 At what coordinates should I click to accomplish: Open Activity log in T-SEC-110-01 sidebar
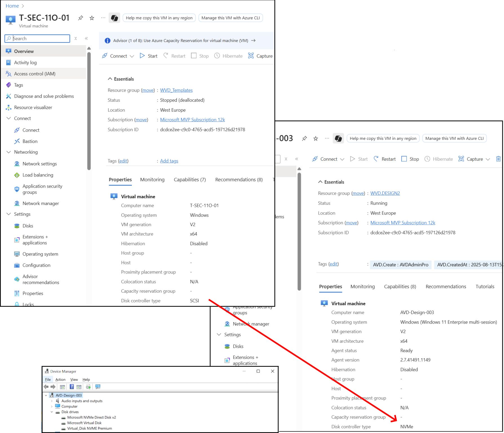[25, 63]
